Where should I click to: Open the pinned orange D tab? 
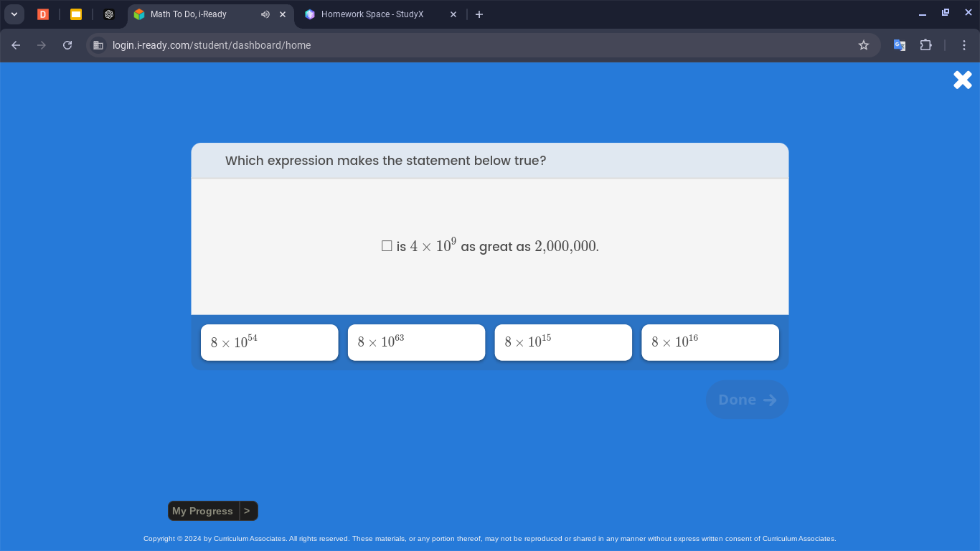[x=43, y=14]
